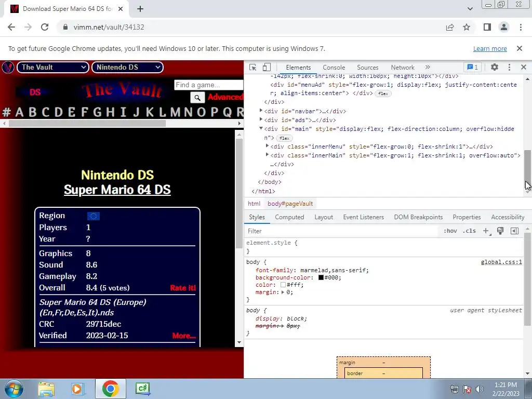The width and height of the screenshot is (532, 399).
Task: Toggle the flex badge on the main div
Action: point(284,138)
